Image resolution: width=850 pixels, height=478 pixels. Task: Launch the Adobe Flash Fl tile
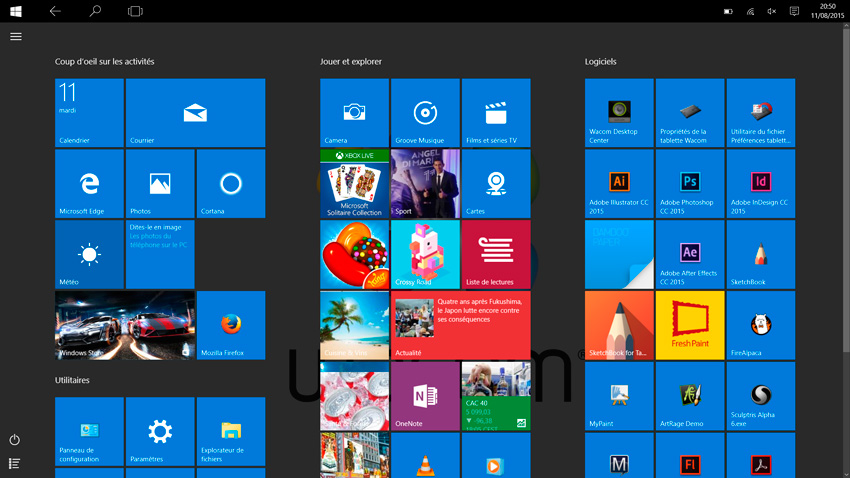coord(690,455)
